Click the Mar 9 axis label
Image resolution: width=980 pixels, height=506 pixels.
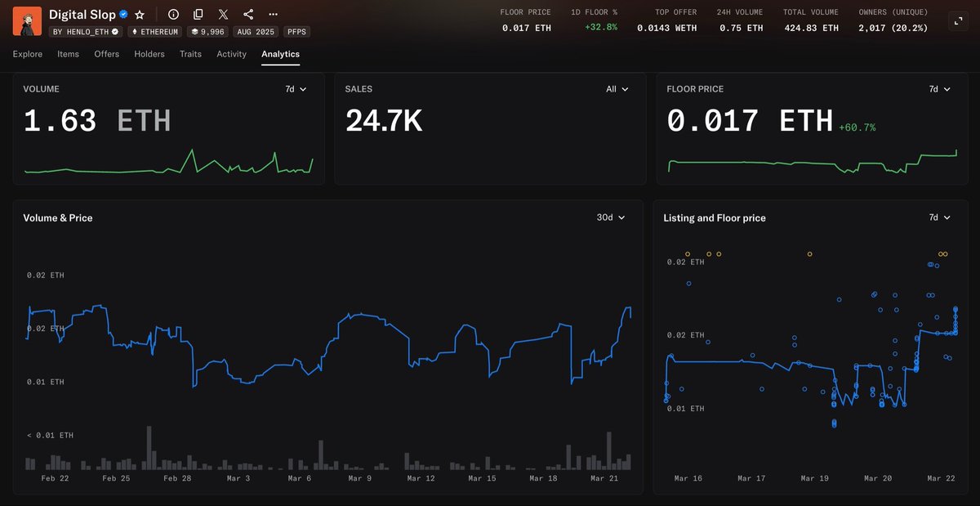tap(359, 478)
